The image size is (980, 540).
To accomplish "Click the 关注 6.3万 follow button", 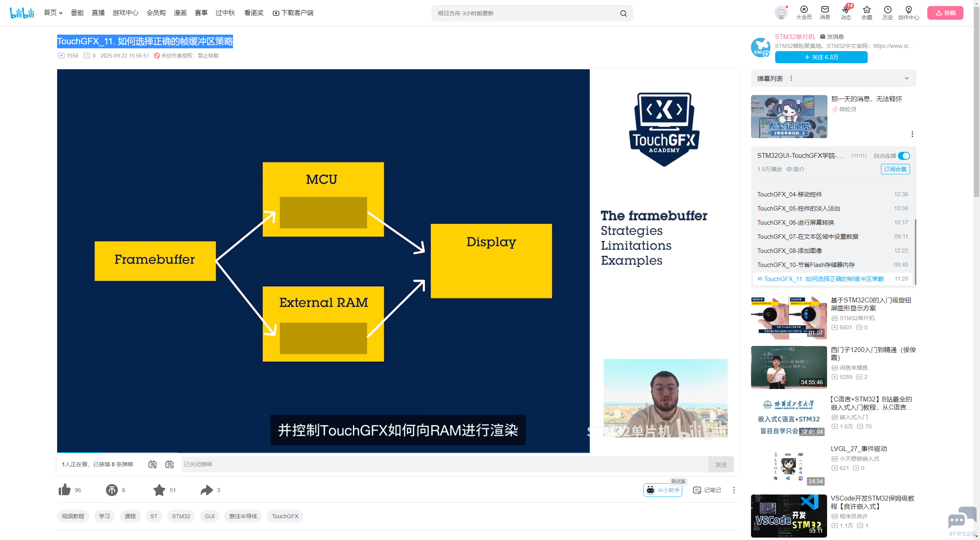I will [821, 57].
